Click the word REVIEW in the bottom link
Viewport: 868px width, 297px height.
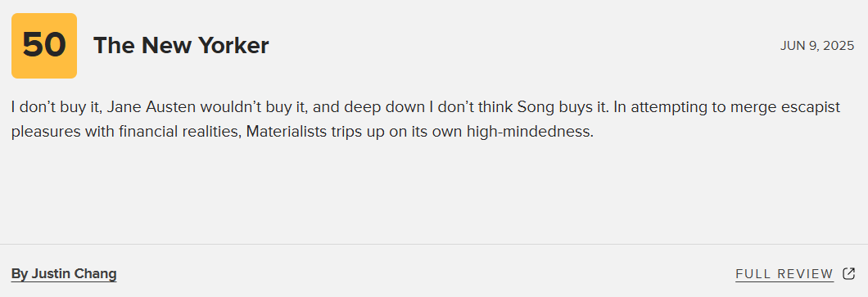click(x=806, y=274)
